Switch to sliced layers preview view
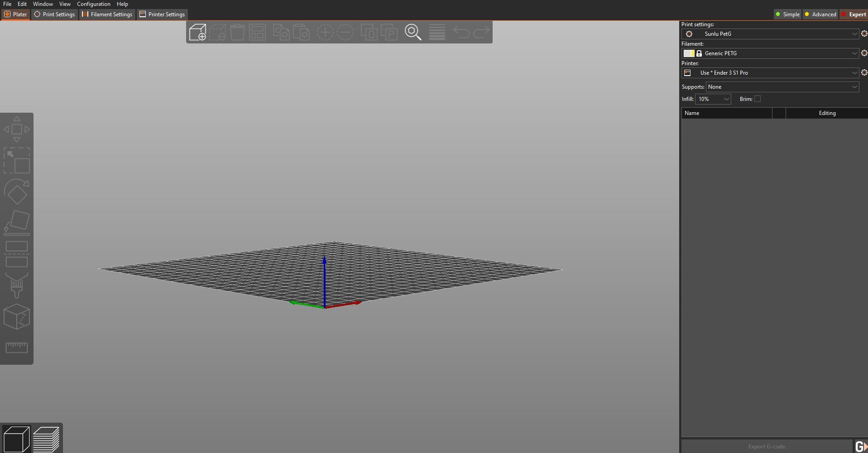The width and height of the screenshot is (868, 453). pyautogui.click(x=46, y=439)
